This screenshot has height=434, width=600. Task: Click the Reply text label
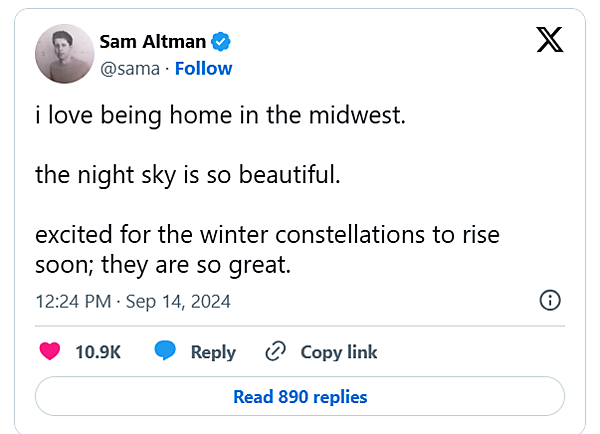click(x=213, y=352)
